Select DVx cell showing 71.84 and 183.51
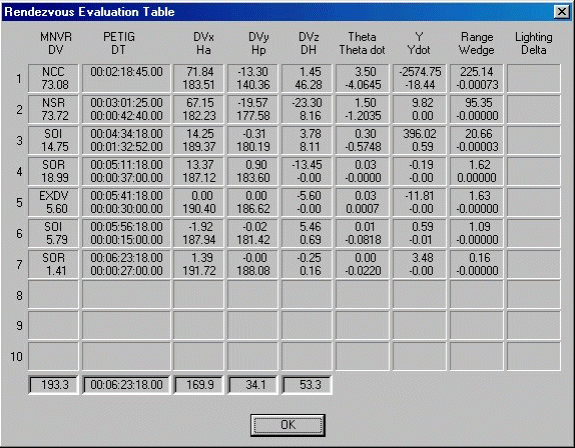This screenshot has height=448, width=575. click(x=198, y=78)
